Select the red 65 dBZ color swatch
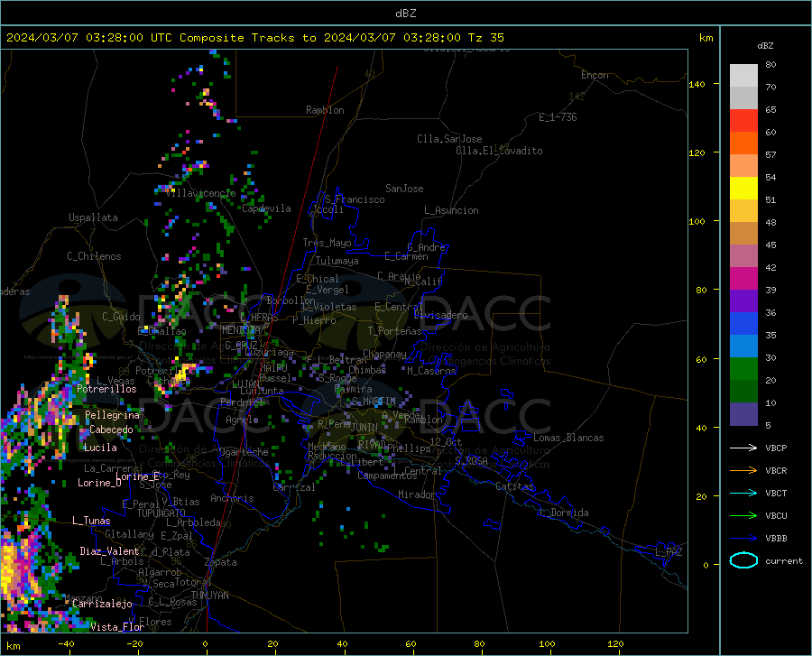812x656 pixels. click(743, 121)
